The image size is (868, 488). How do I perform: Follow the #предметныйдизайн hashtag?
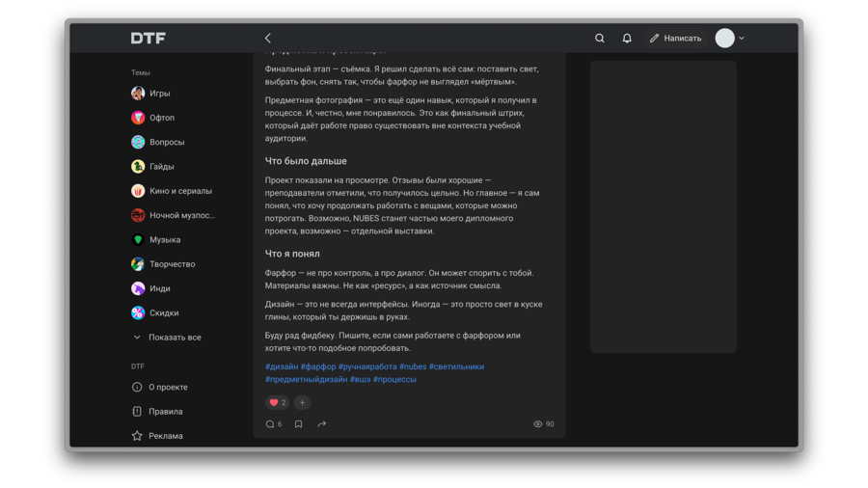tap(306, 379)
